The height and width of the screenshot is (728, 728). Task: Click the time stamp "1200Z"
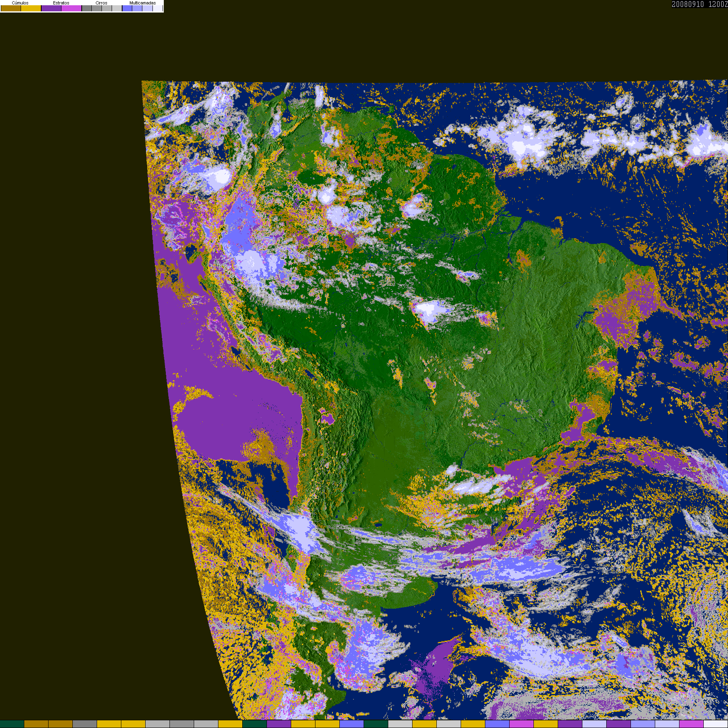pyautogui.click(x=718, y=4)
